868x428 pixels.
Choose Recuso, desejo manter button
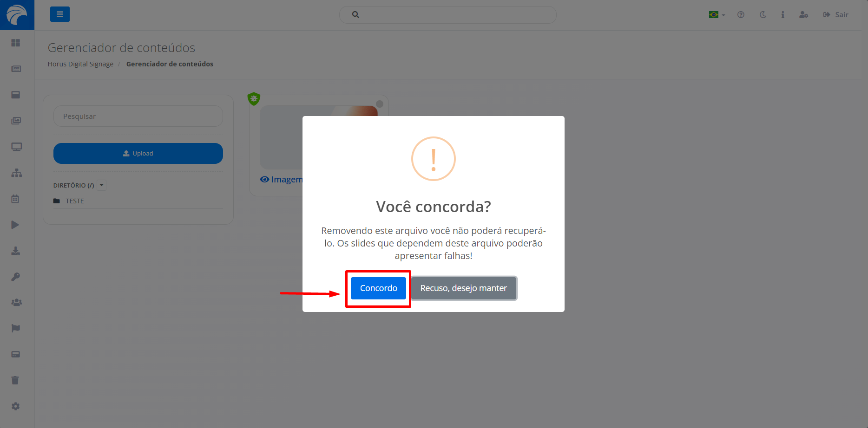tap(464, 288)
